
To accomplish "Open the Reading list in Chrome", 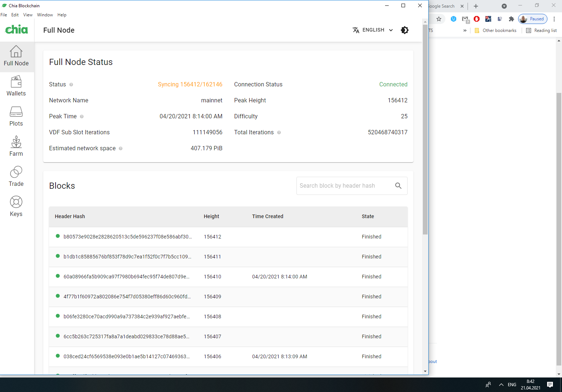I will pyautogui.click(x=541, y=30).
